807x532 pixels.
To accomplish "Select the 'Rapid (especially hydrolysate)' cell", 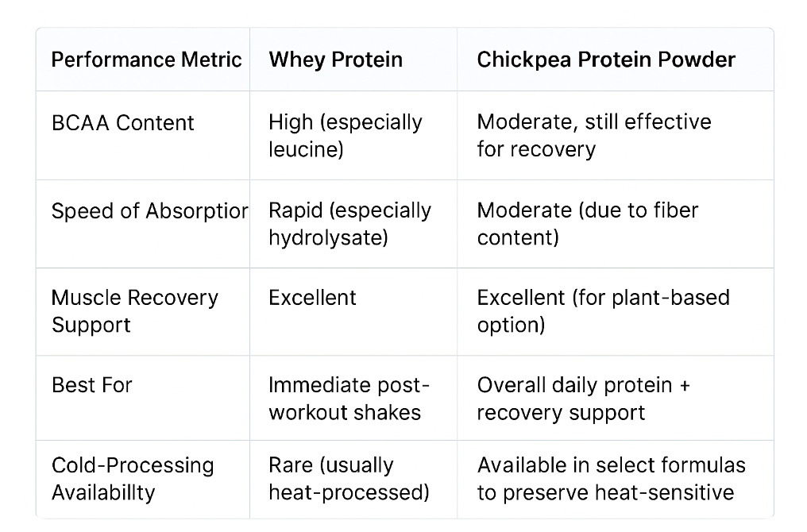I will 349,224.
